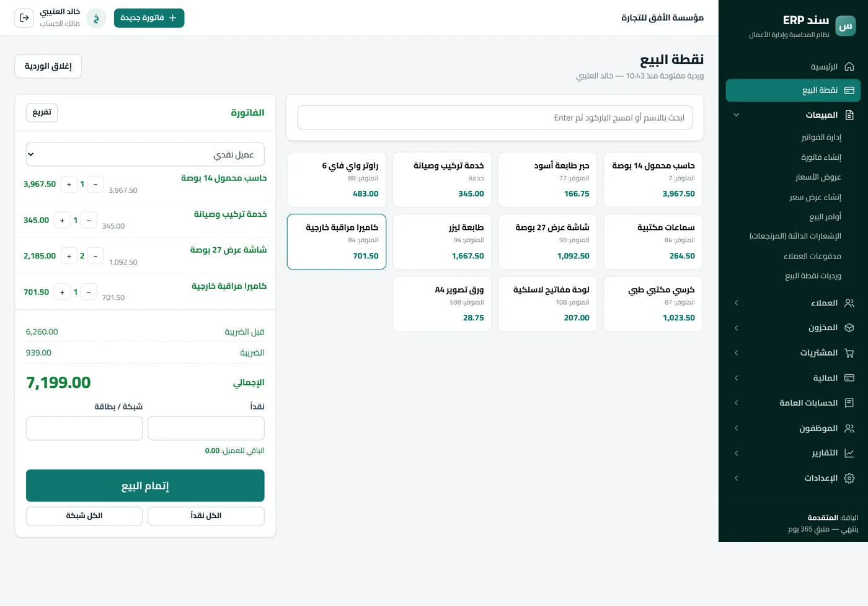The width and height of the screenshot is (868, 606).
Task: Clear the invoice with تفريغ
Action: (42, 112)
